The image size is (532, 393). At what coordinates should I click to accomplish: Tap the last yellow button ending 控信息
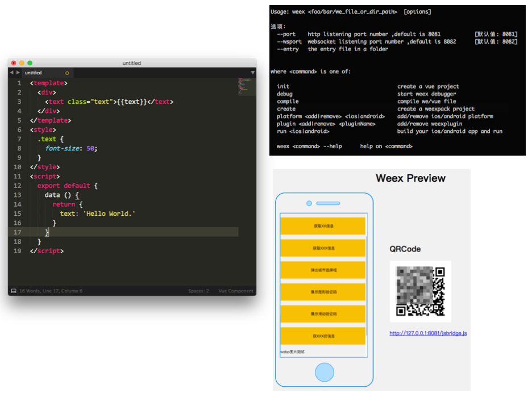pos(323,336)
